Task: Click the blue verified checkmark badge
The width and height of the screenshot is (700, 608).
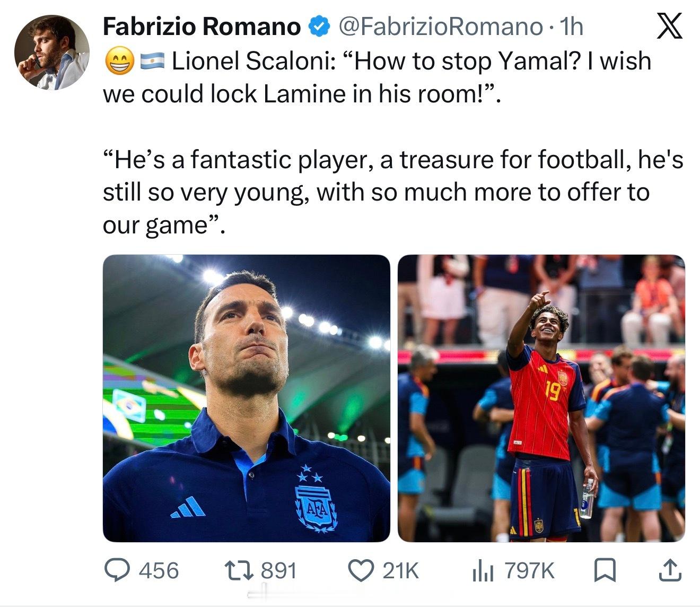Action: click(x=319, y=27)
